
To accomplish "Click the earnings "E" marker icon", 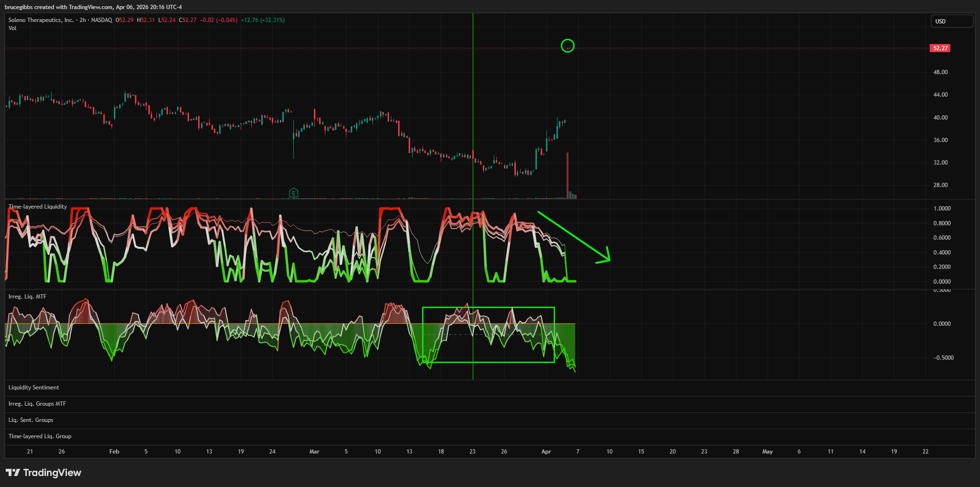I will click(294, 193).
